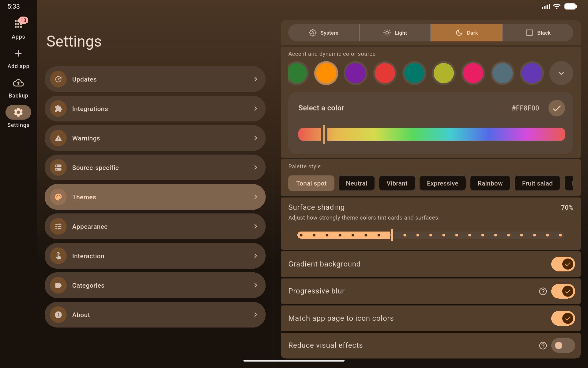Open Reduce visual effects help icon

tap(543, 346)
